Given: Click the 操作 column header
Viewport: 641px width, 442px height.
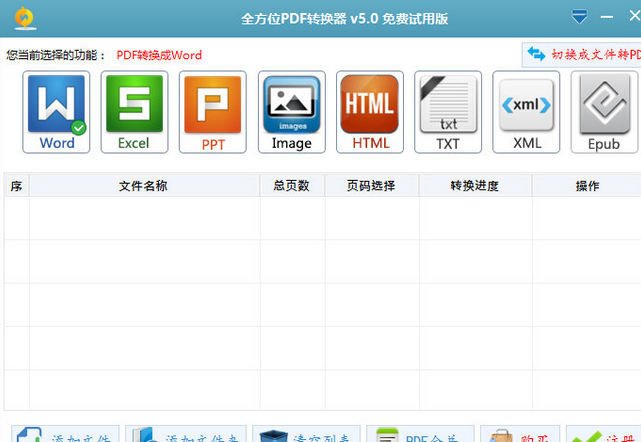Looking at the screenshot, I should pyautogui.click(x=587, y=186).
